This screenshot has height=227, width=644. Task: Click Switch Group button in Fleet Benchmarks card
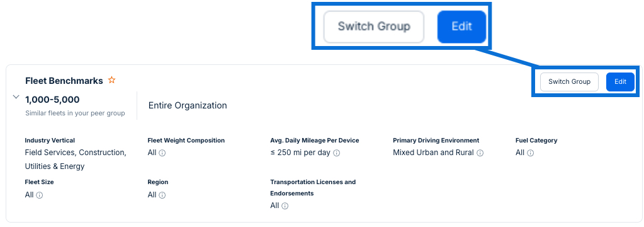[x=569, y=82]
